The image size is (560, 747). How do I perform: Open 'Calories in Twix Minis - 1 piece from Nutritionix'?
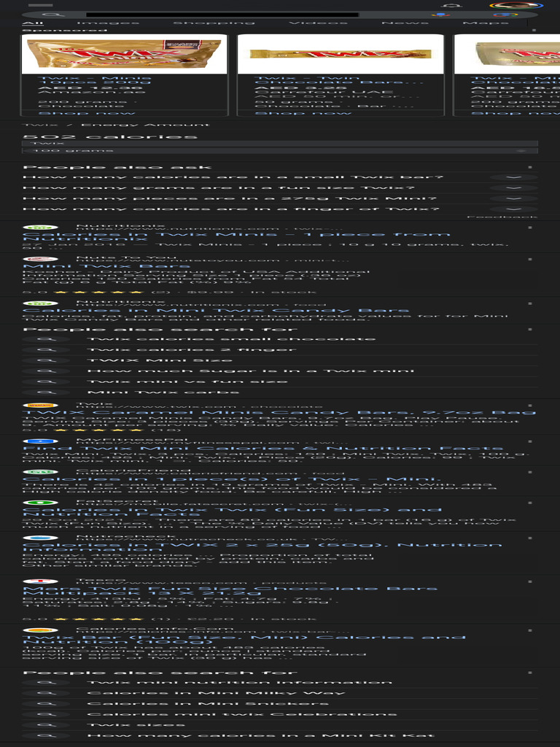pos(236,236)
